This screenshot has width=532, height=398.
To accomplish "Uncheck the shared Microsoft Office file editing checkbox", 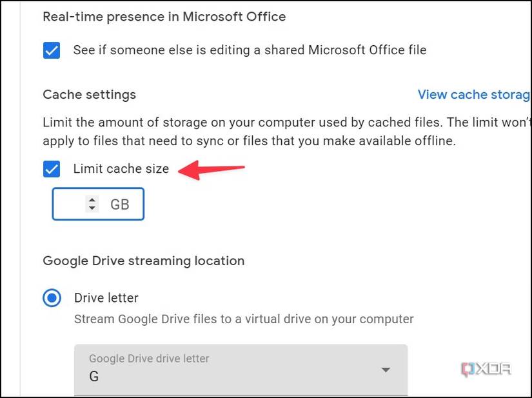I will click(x=52, y=50).
